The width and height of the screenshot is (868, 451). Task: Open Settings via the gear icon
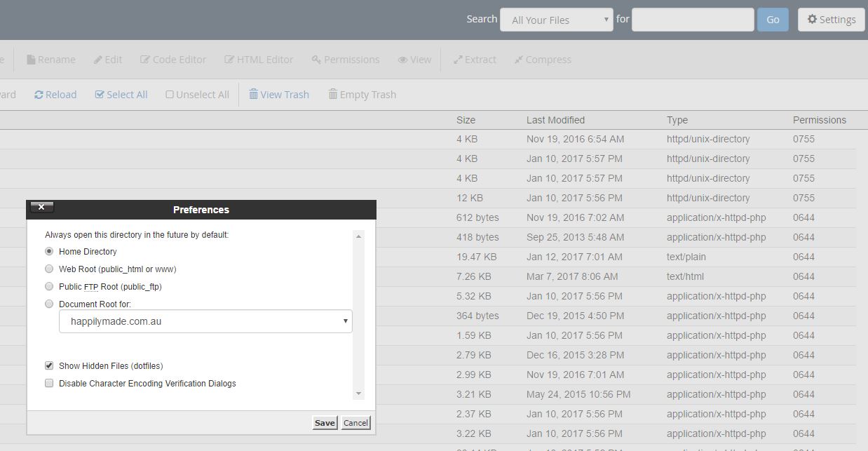tap(831, 19)
